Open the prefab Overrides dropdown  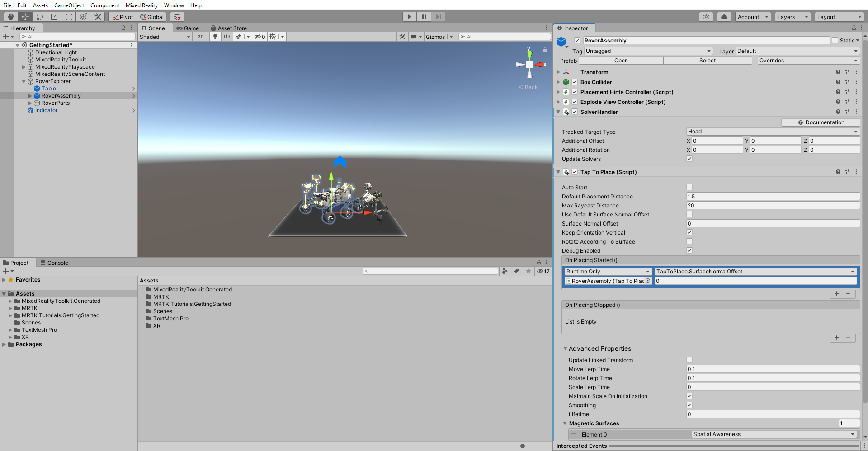pyautogui.click(x=808, y=61)
